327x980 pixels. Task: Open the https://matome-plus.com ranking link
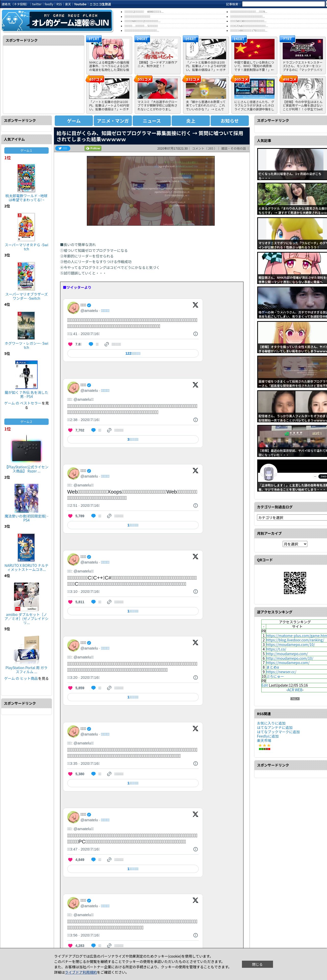(x=296, y=636)
